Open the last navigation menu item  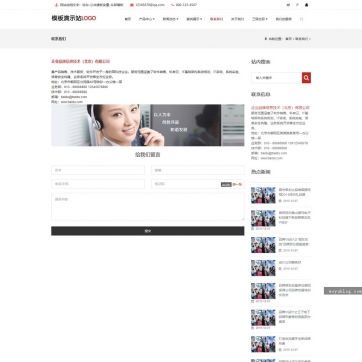click(x=284, y=19)
